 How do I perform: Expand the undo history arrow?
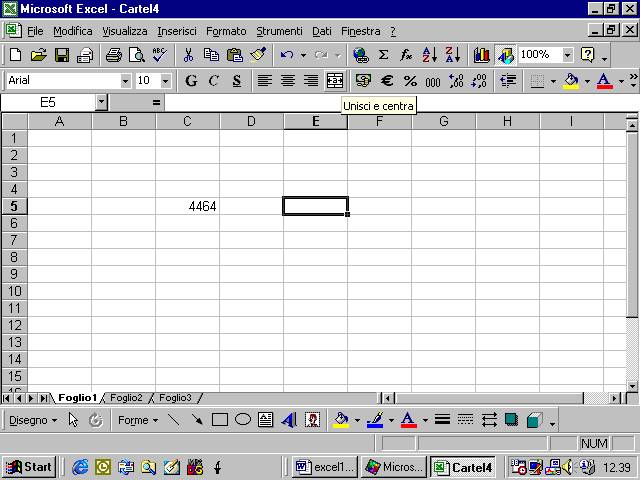tap(303, 55)
